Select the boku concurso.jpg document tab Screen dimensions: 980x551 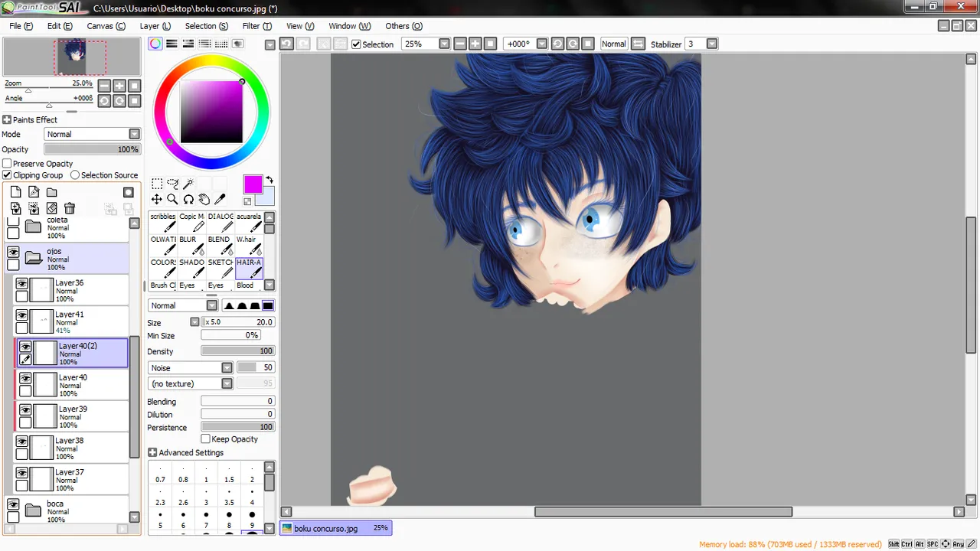coord(335,528)
